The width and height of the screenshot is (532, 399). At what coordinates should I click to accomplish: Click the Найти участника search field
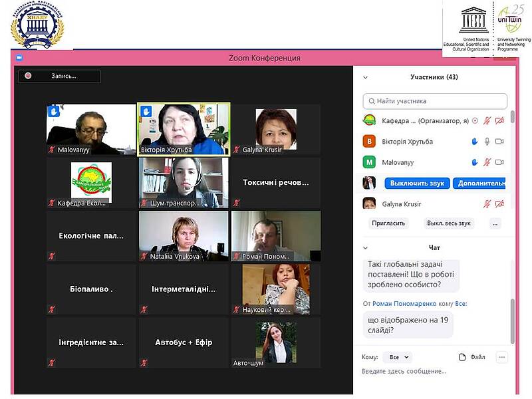point(435,101)
